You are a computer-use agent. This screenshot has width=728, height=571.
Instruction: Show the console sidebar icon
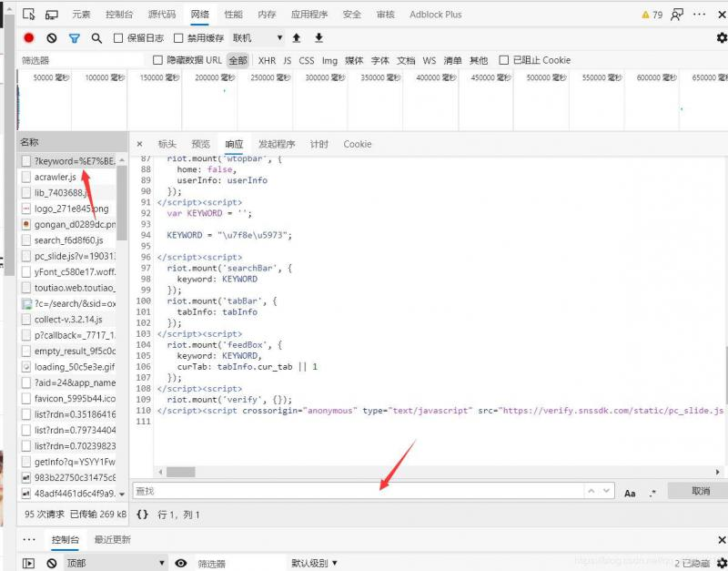coord(29,563)
